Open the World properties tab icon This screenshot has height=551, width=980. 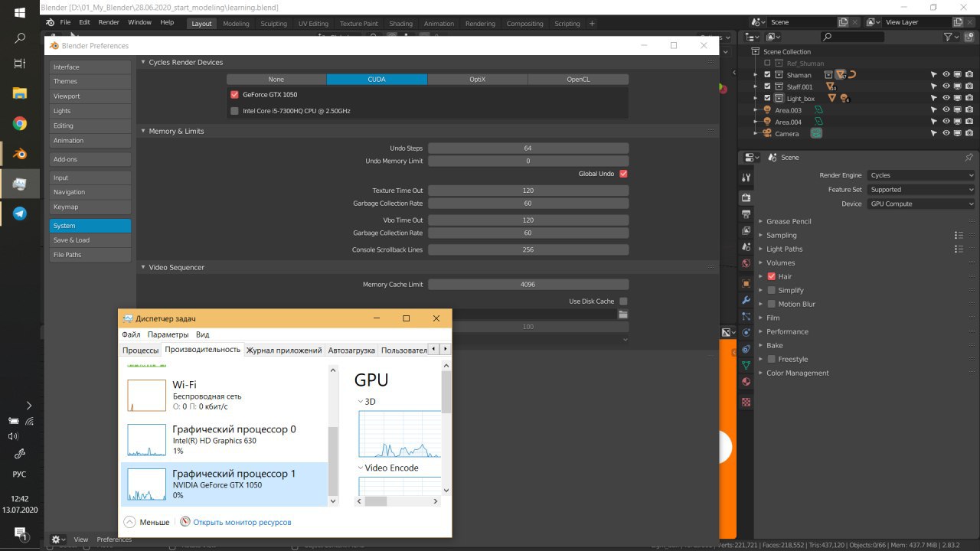pos(746,265)
